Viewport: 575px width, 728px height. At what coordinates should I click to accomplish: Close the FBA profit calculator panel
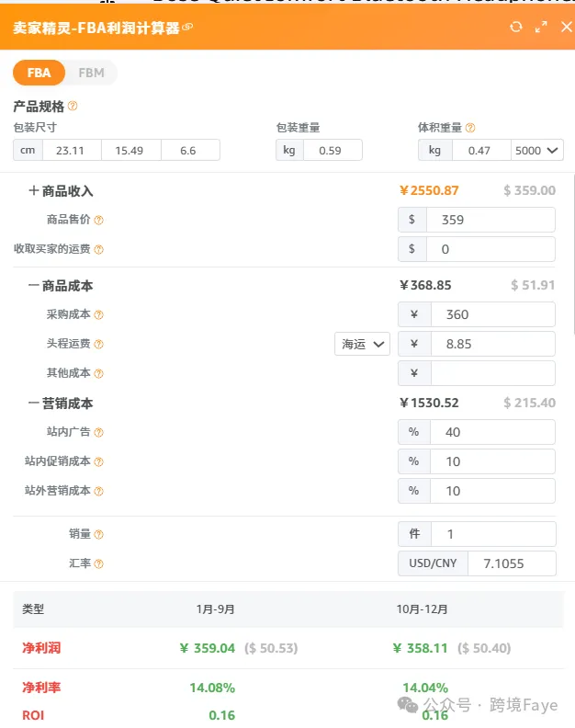pos(566,27)
